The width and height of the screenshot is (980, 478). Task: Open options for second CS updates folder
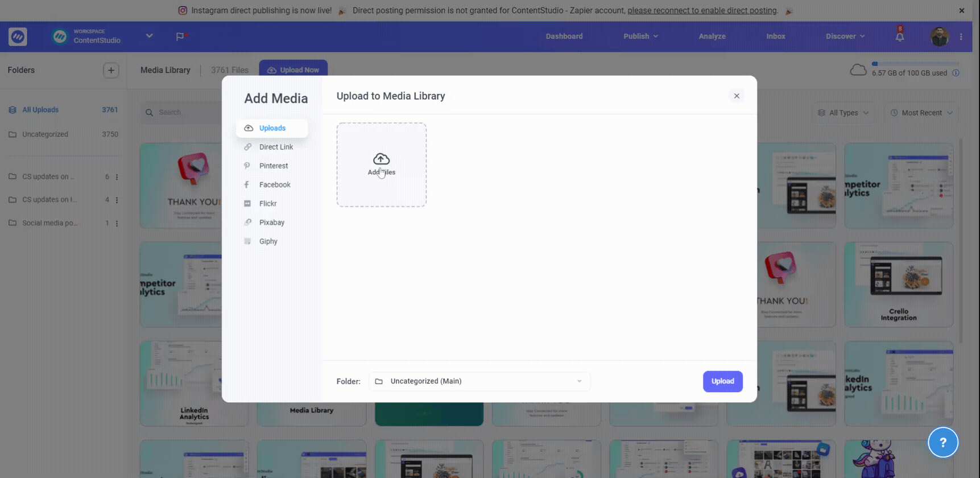pyautogui.click(x=117, y=200)
